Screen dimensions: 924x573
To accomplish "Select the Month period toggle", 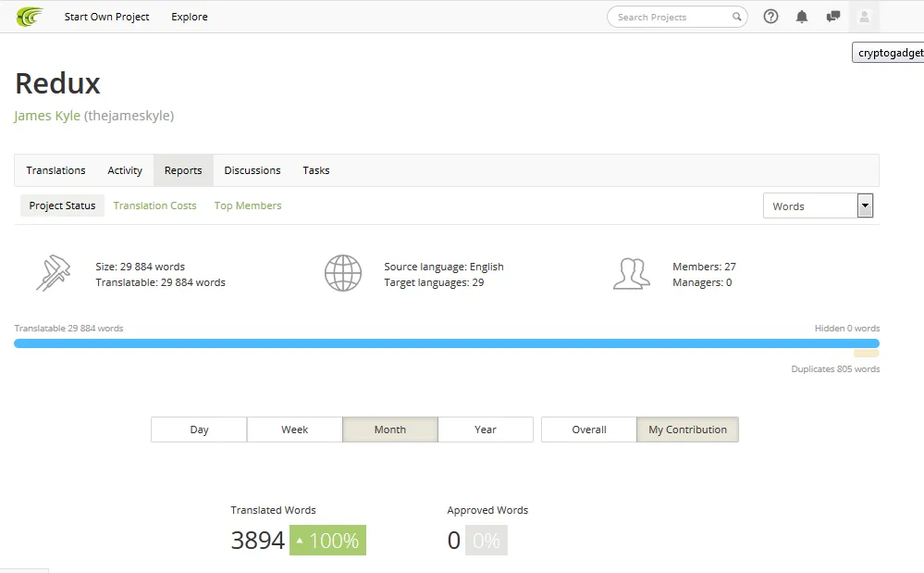I will 390,430.
